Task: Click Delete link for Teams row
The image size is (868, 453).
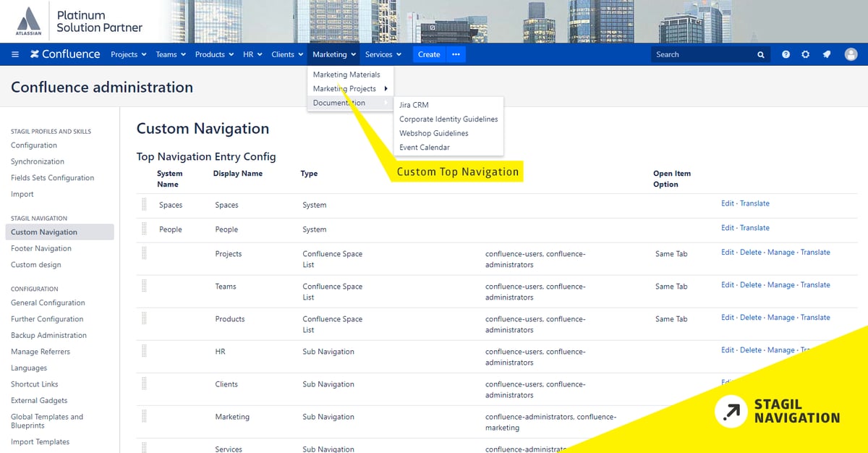Action: click(x=750, y=285)
